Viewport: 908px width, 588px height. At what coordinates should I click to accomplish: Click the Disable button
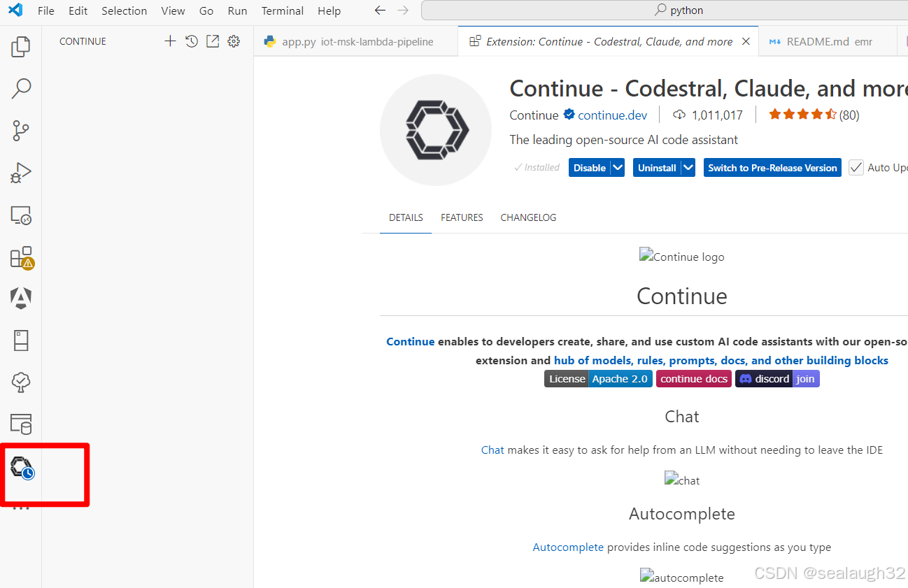click(x=589, y=168)
